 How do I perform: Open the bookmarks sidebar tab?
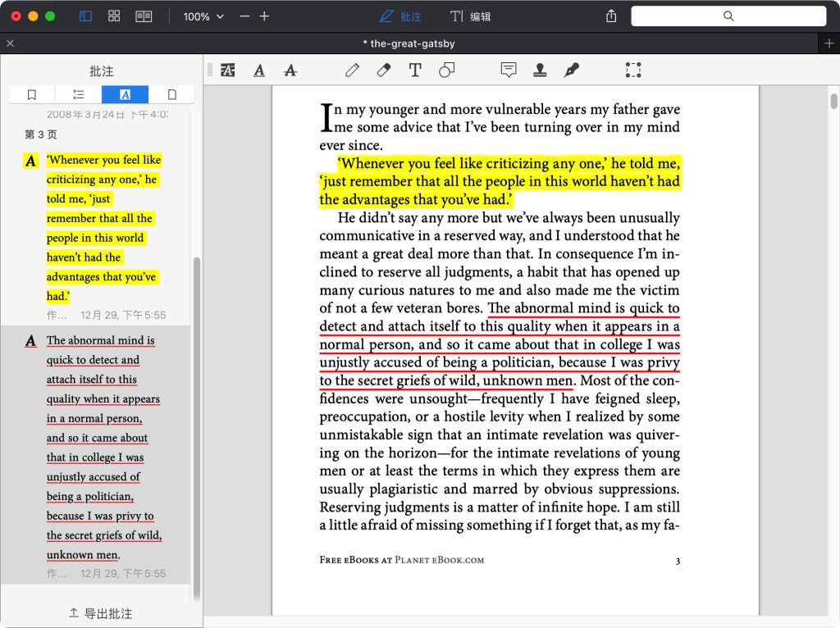coord(32,95)
